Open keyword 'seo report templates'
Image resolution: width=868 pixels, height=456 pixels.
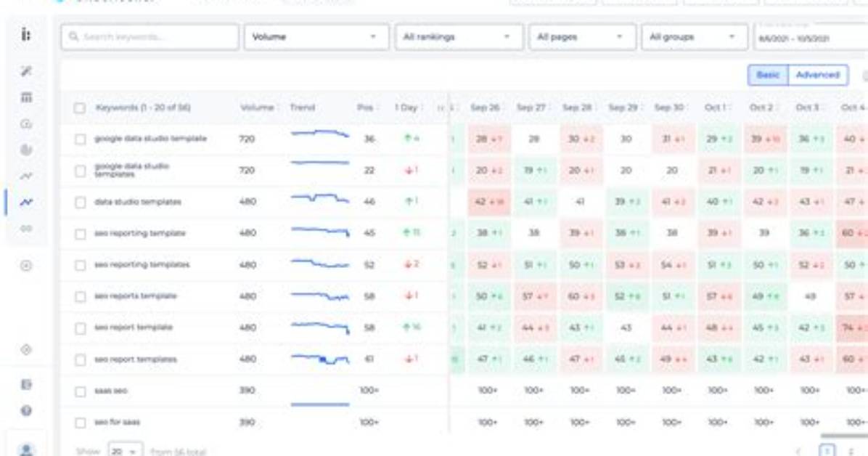(x=136, y=359)
